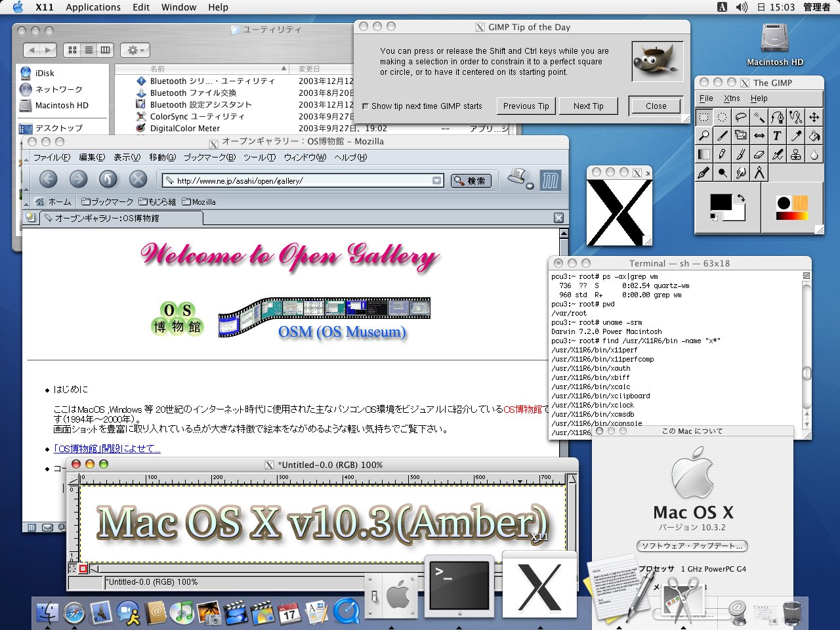This screenshot has width=840, height=630.
Task: Click the white background color swatch
Action: coord(738,216)
